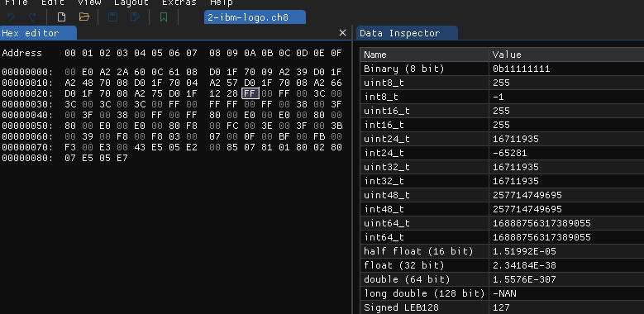This screenshot has height=314, width=644.
Task: Click the half float value 1.51992E-05
Action: pos(524,251)
